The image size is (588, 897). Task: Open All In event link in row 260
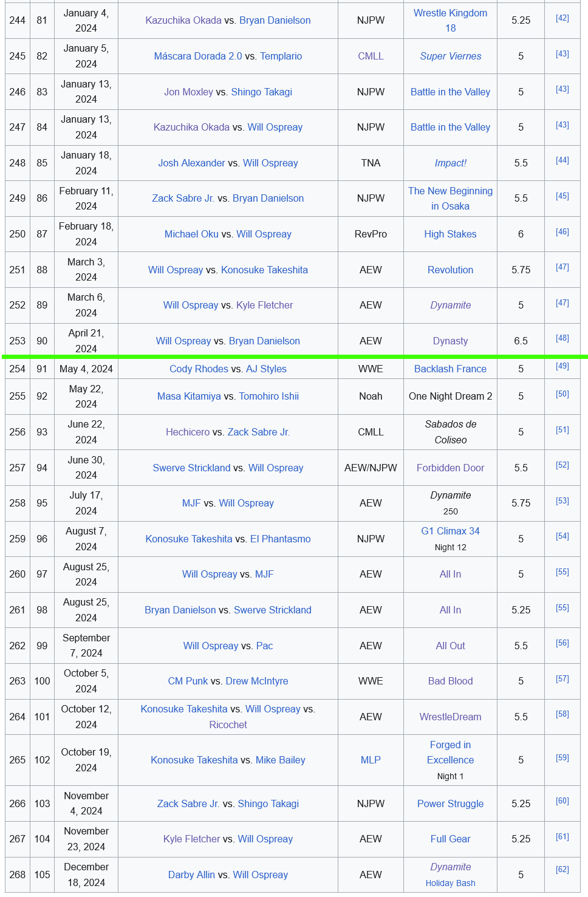(450, 574)
